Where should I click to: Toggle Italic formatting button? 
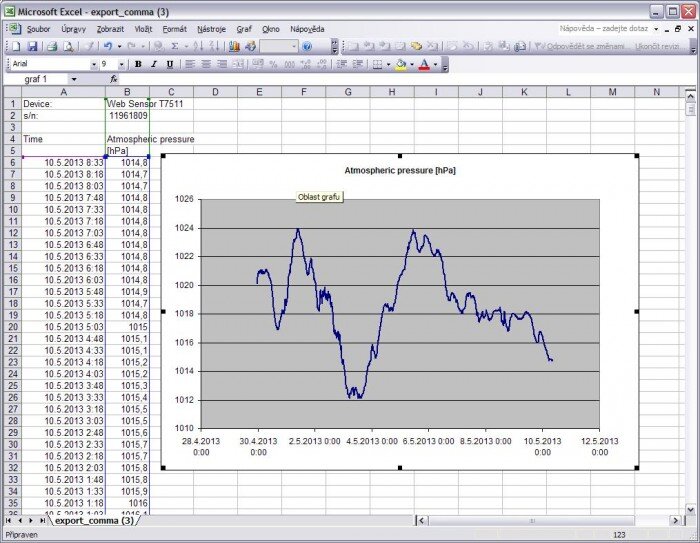153,64
